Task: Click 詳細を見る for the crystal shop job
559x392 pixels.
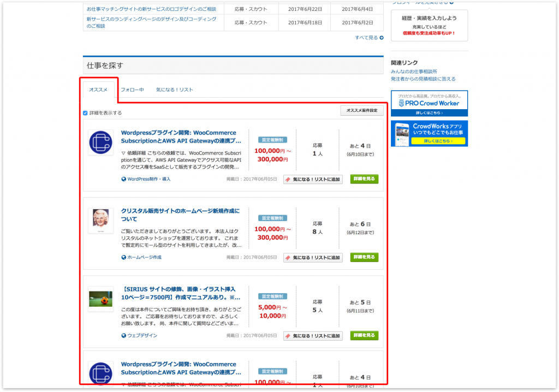Action: (x=364, y=257)
